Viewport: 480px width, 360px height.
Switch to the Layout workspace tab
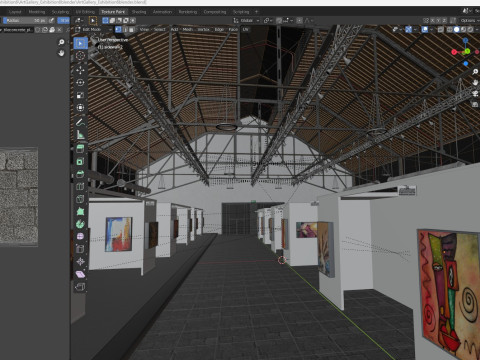15,12
